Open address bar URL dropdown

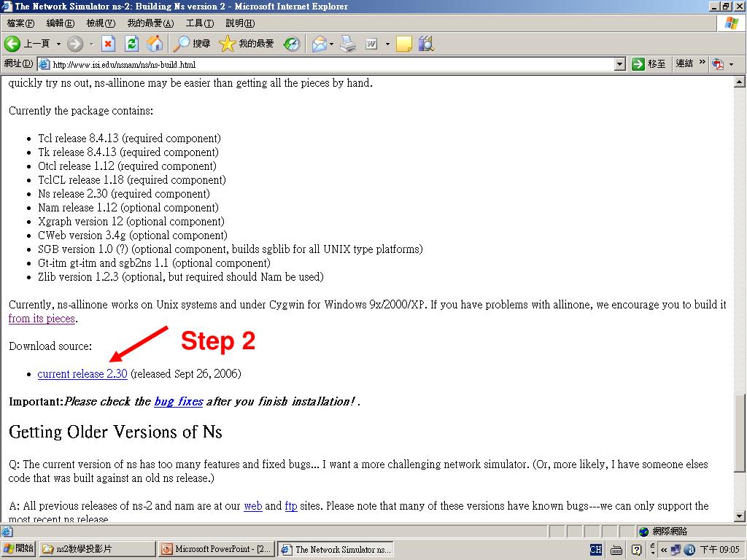[x=619, y=64]
